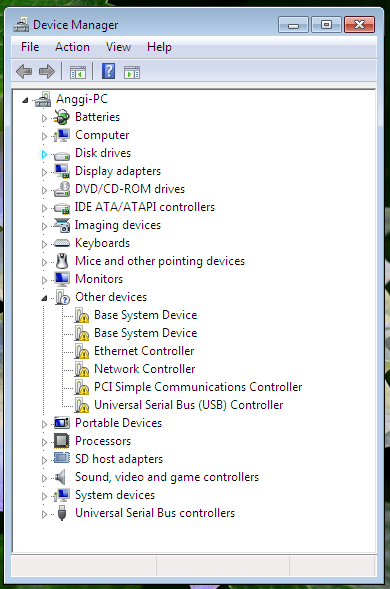Maximize the Device Manager window
390x589 pixels.
(x=327, y=25)
